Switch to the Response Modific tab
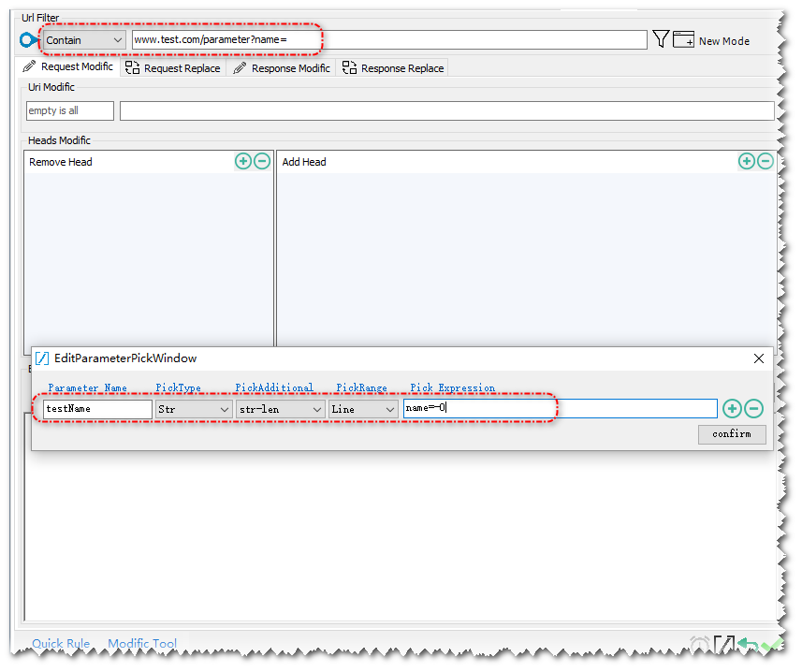 pos(282,68)
